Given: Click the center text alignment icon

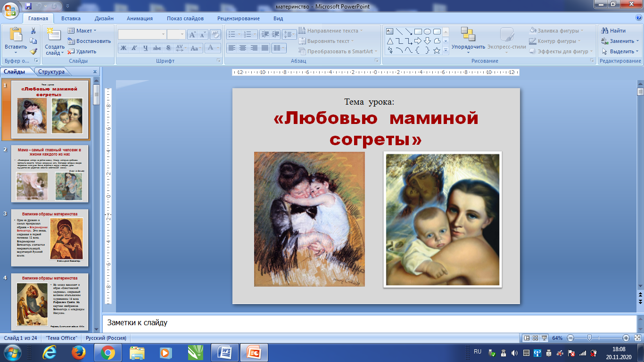Looking at the screenshot, I should pos(243,48).
